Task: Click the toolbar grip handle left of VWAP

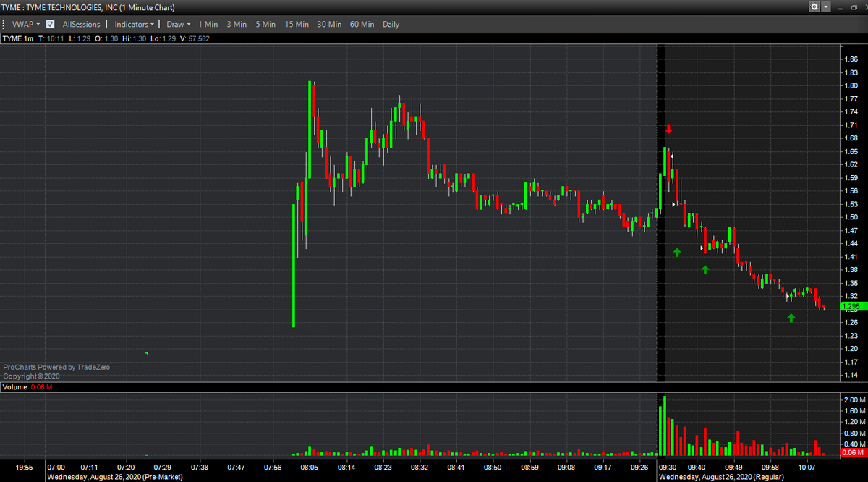Action: pos(4,24)
